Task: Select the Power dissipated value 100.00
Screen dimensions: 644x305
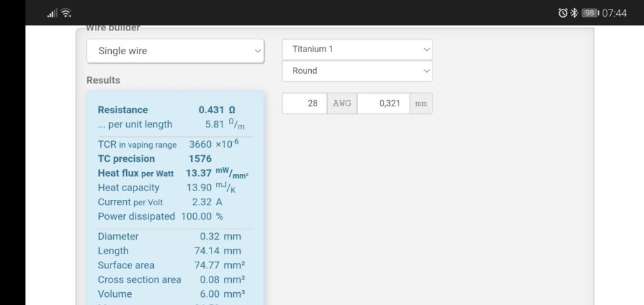Action: (x=197, y=216)
